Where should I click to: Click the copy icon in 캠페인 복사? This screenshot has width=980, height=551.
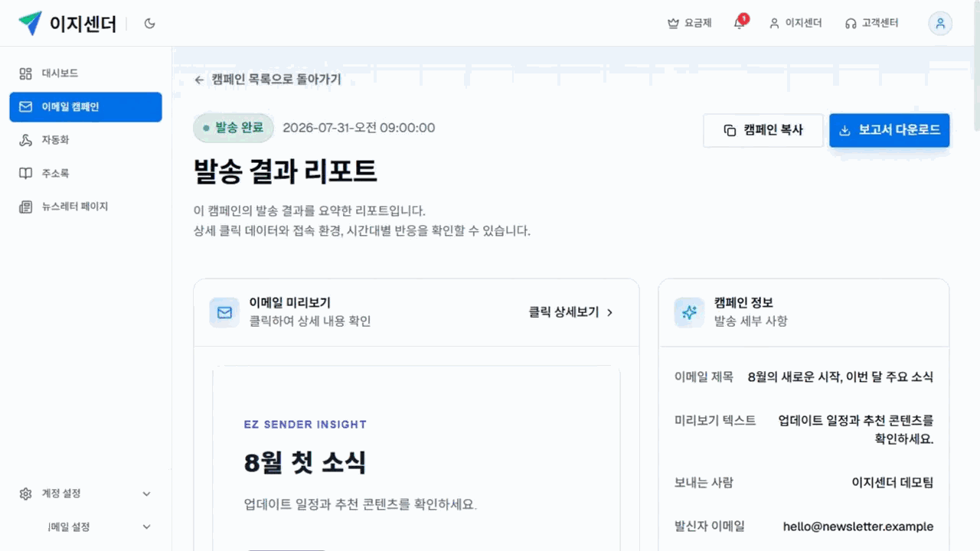coord(730,131)
